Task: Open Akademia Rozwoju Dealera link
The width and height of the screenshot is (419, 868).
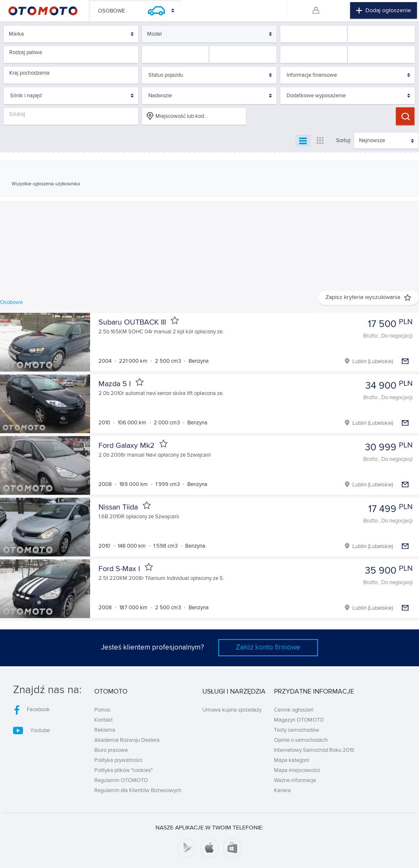Action: pos(127,740)
